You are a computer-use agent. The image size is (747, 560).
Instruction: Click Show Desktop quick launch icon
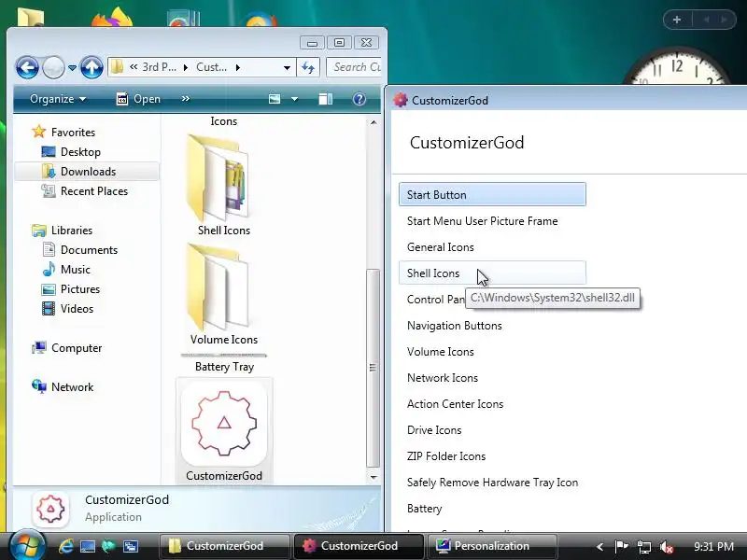click(x=88, y=546)
